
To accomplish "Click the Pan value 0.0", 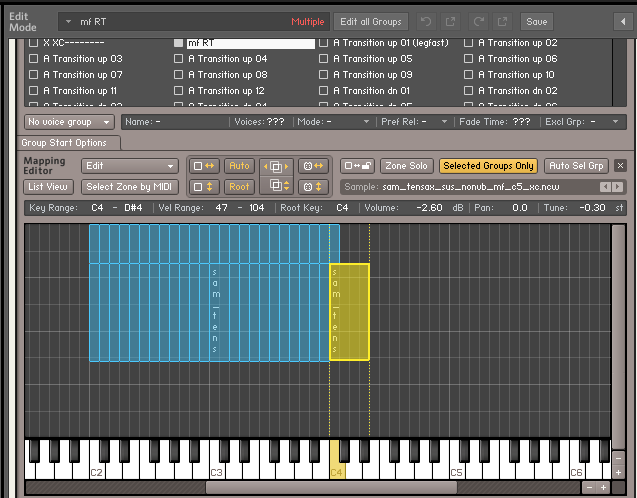I will [520, 208].
